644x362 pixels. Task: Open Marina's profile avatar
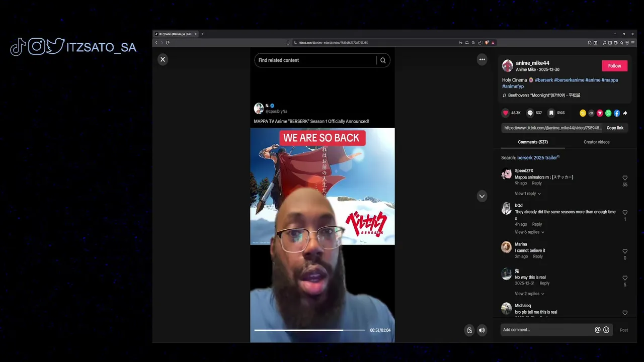click(x=507, y=247)
